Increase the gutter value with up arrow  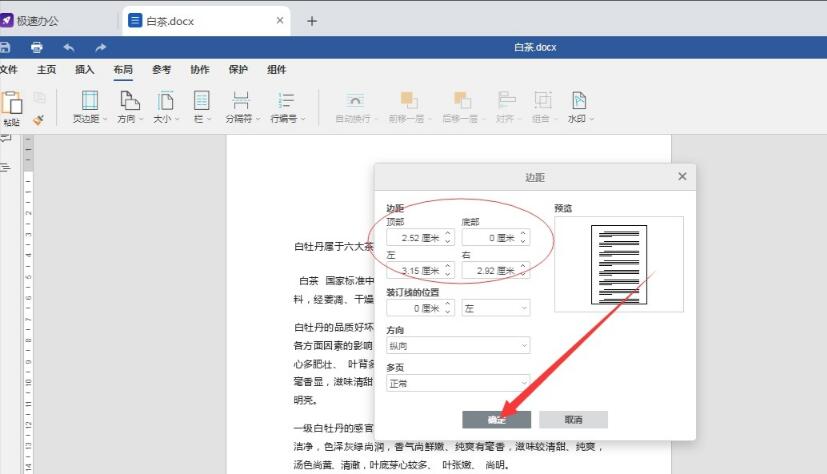point(448,304)
